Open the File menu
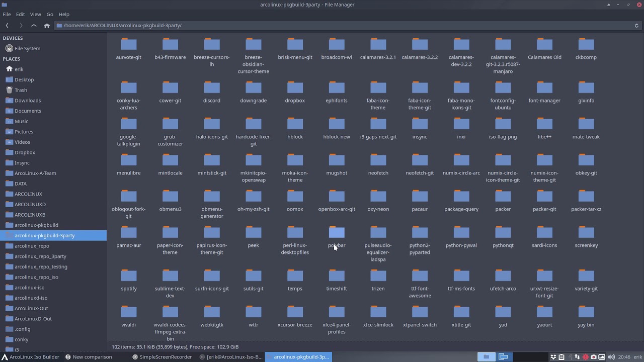This screenshot has width=644, height=362. [7, 14]
